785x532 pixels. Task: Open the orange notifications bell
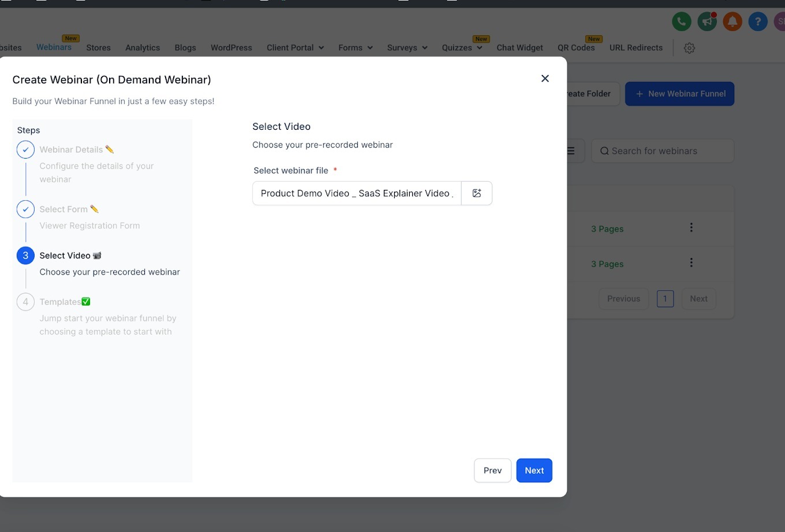[732, 22]
